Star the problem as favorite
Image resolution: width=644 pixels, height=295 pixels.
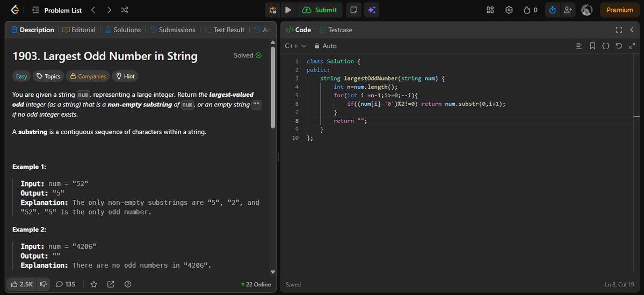pyautogui.click(x=93, y=284)
